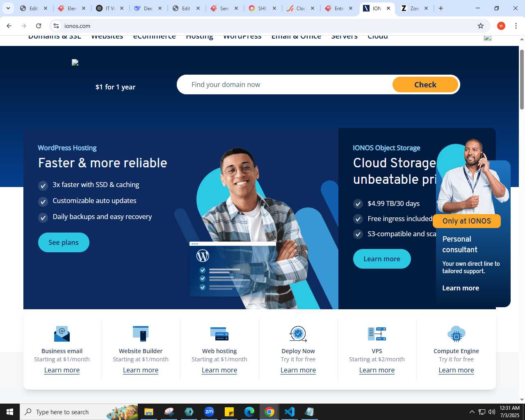
Task: Switch to Chrome on the taskbar
Action: [x=269, y=412]
